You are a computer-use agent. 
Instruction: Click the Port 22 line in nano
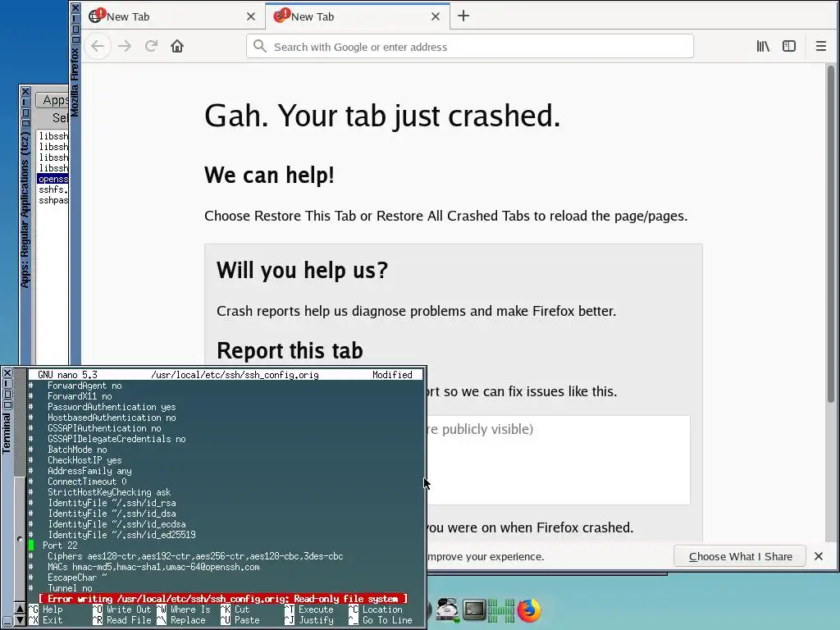60,546
